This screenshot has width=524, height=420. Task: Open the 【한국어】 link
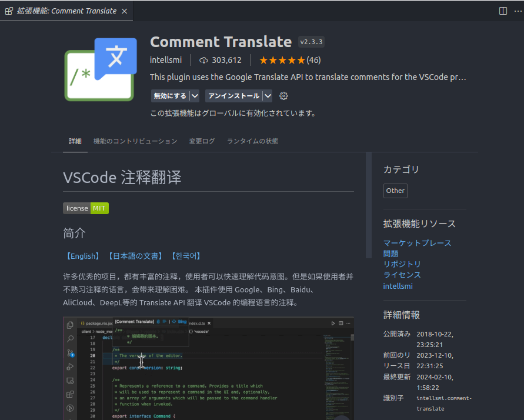(x=186, y=256)
